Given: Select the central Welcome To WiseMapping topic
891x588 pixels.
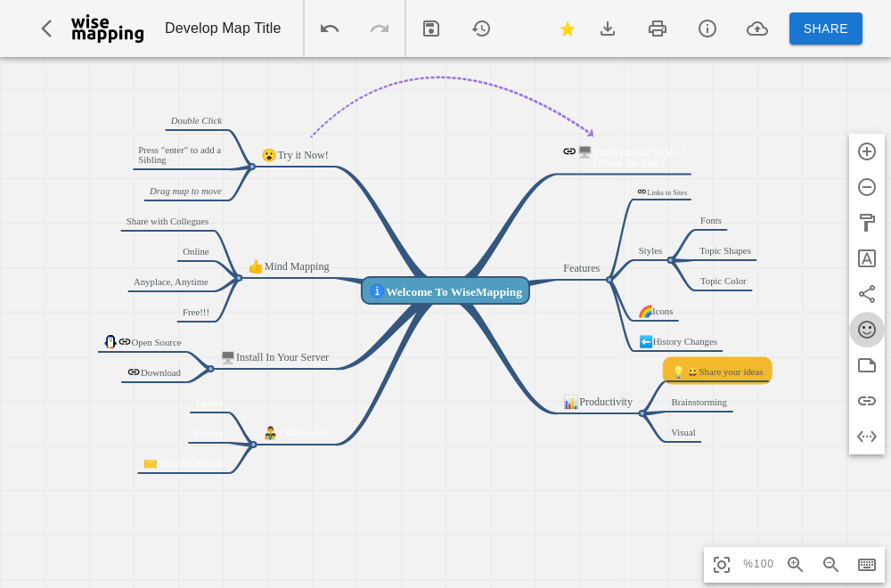Looking at the screenshot, I should coord(445,290).
